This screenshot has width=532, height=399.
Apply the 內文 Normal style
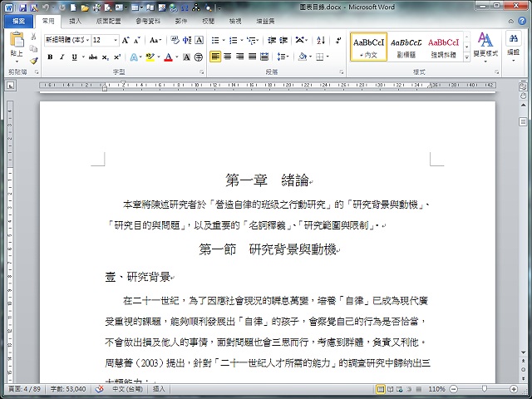tap(368, 47)
